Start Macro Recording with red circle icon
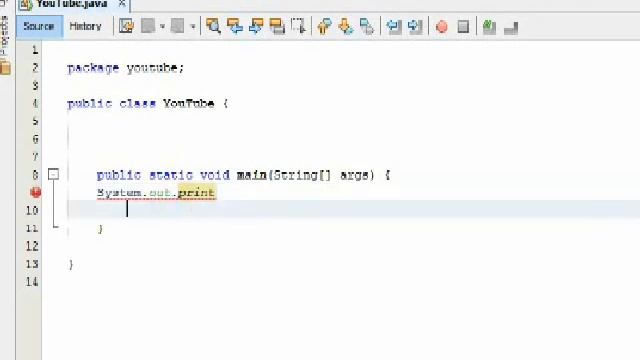This screenshot has height=360, width=640. pos(442,27)
